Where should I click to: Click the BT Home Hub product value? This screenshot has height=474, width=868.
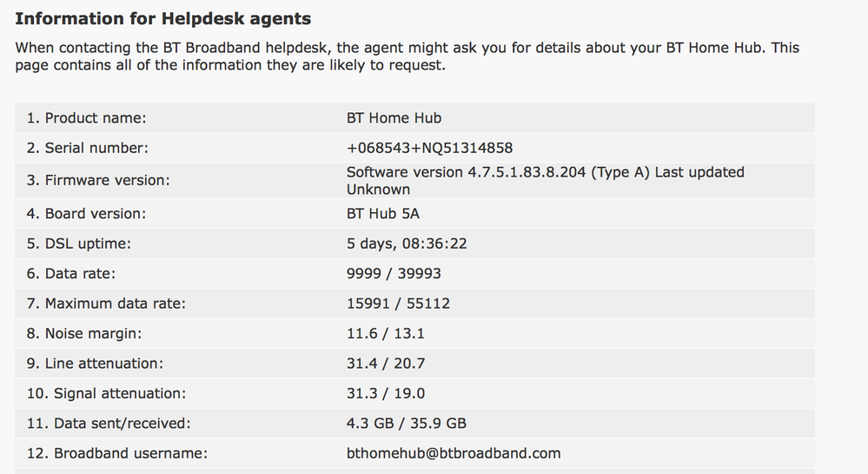pyautogui.click(x=394, y=118)
